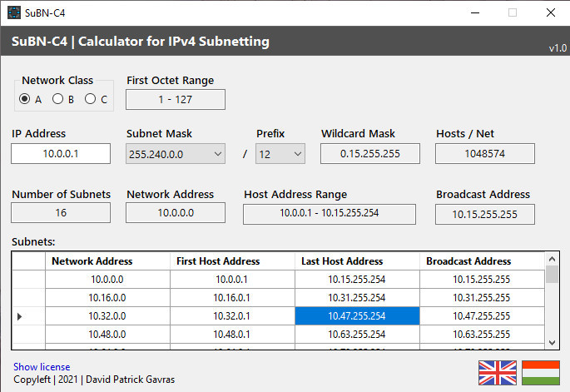Select table cell 10.48.0.1
The height and width of the screenshot is (392, 570).
[232, 335]
